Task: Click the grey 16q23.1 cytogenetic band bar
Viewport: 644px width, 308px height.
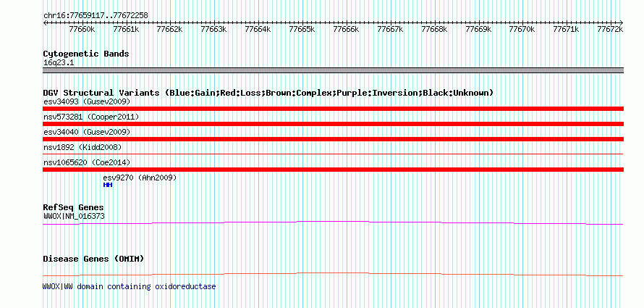Action: click(x=333, y=70)
